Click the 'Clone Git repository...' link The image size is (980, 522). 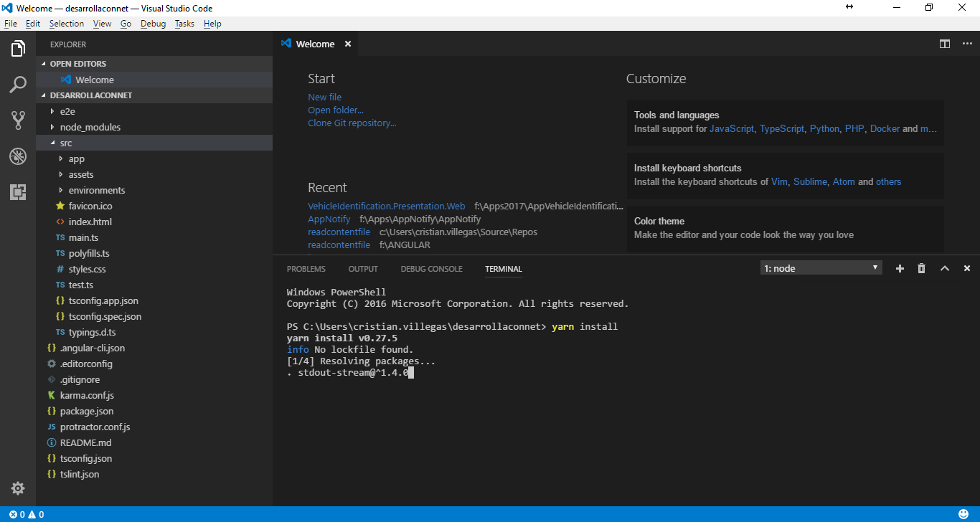pos(352,123)
